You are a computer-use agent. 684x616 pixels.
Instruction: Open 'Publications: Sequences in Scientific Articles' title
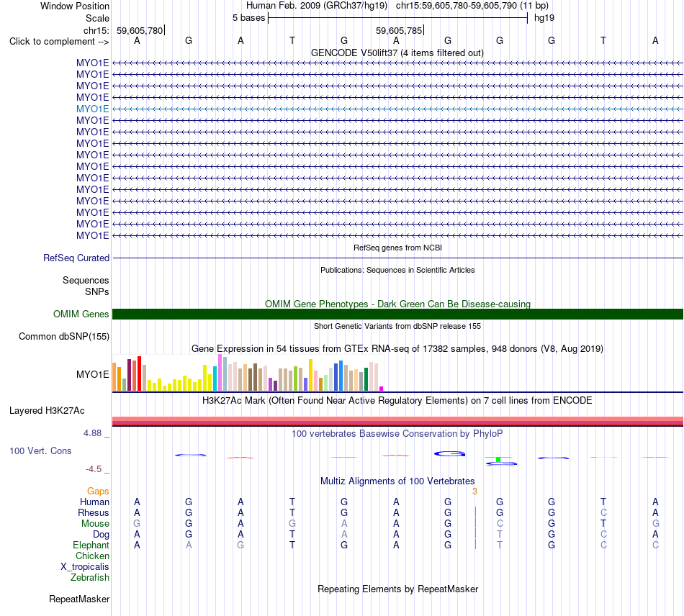(x=397, y=270)
